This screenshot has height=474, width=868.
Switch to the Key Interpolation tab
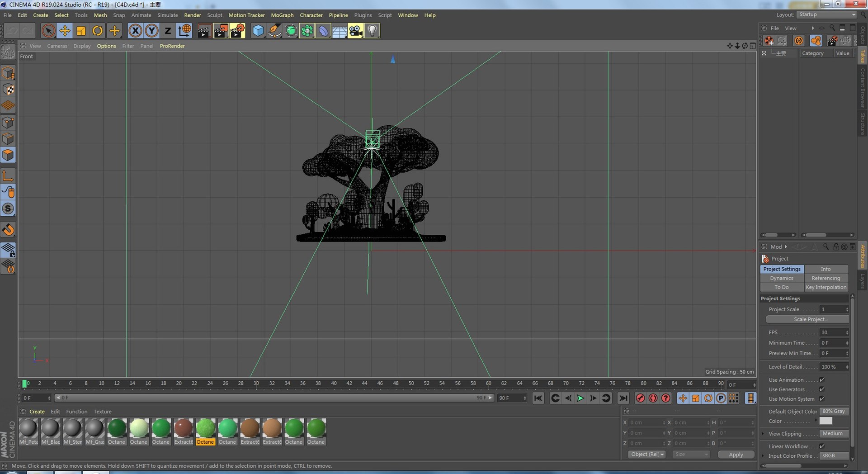(x=826, y=287)
